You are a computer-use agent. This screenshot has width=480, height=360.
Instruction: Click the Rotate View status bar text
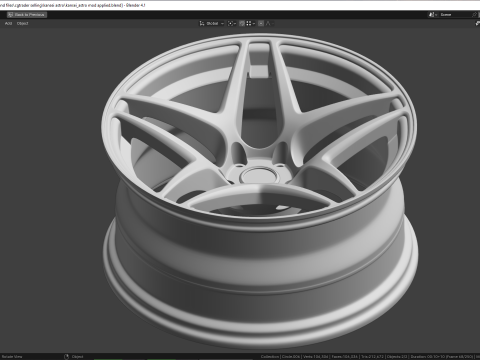(x=12, y=357)
